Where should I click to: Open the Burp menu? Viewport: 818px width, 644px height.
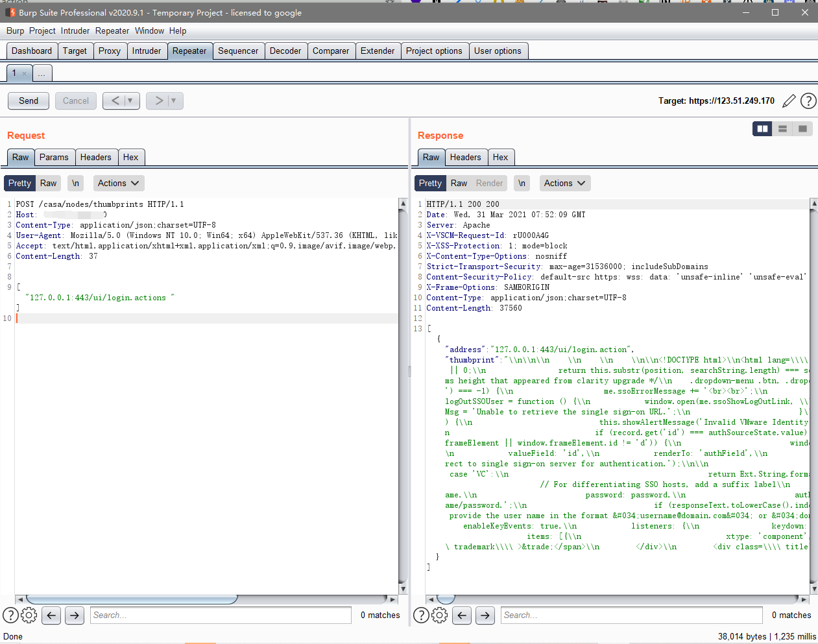15,30
